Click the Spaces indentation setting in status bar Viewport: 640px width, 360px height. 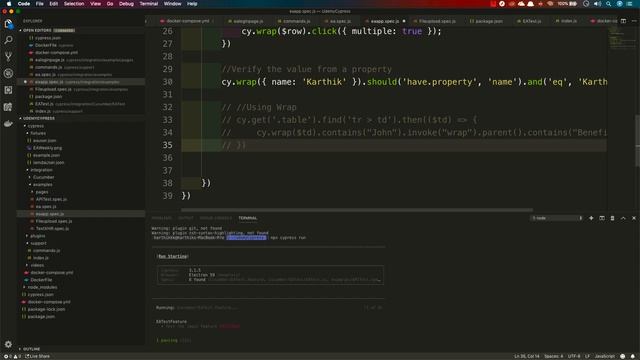point(553,356)
